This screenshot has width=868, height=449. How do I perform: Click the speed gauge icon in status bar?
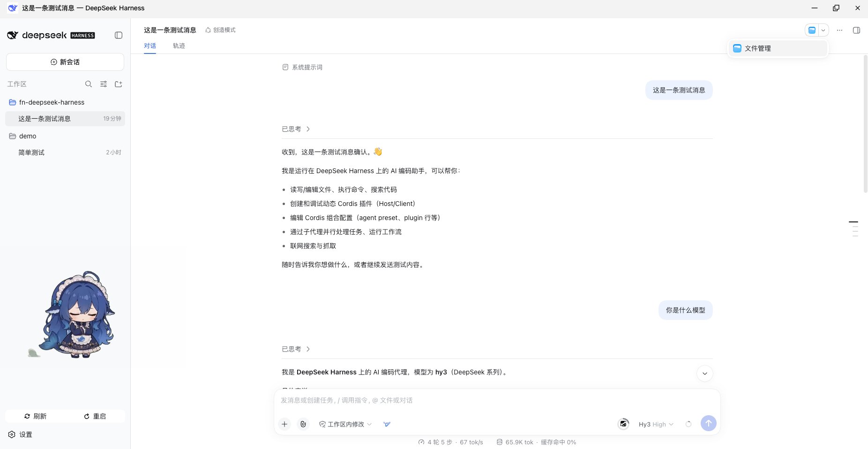tap(421, 442)
